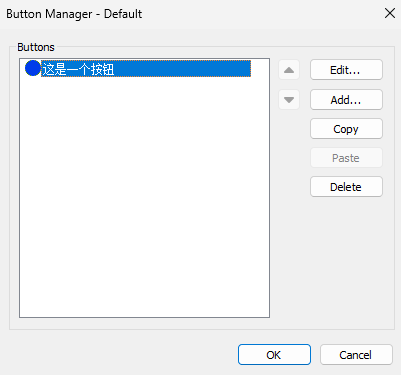Copy the selected button entry
The height and width of the screenshot is (375, 401).
pos(346,129)
